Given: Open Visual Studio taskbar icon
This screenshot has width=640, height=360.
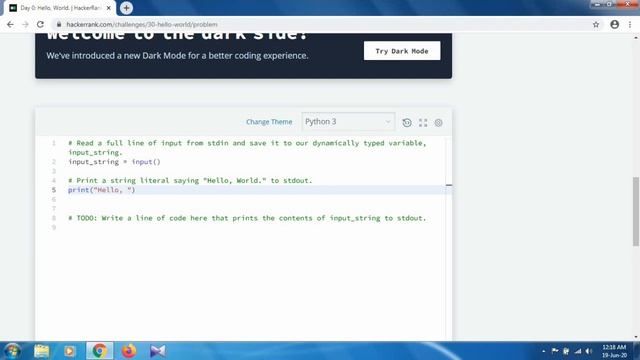Looking at the screenshot, I should (x=158, y=351).
